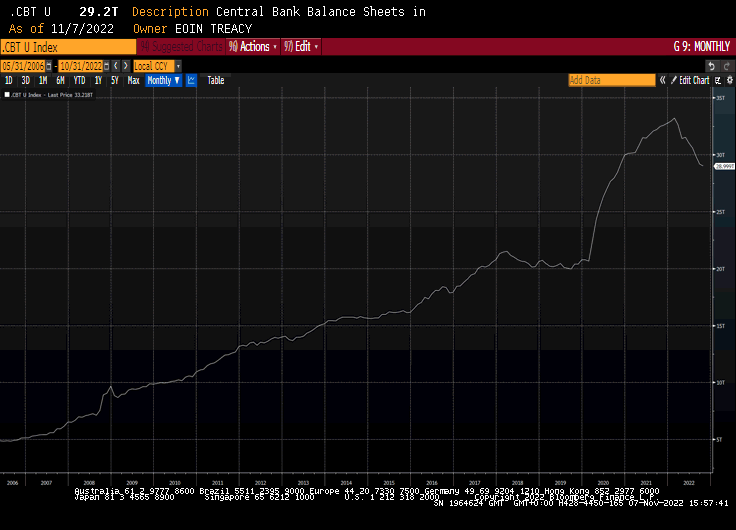736x530 pixels.
Task: Select the 1D time range
Action: tap(8, 80)
